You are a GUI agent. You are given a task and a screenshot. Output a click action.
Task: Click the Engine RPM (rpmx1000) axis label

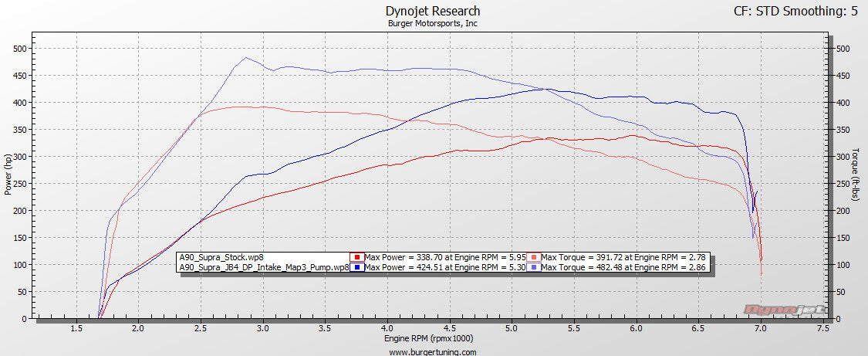pyautogui.click(x=429, y=338)
